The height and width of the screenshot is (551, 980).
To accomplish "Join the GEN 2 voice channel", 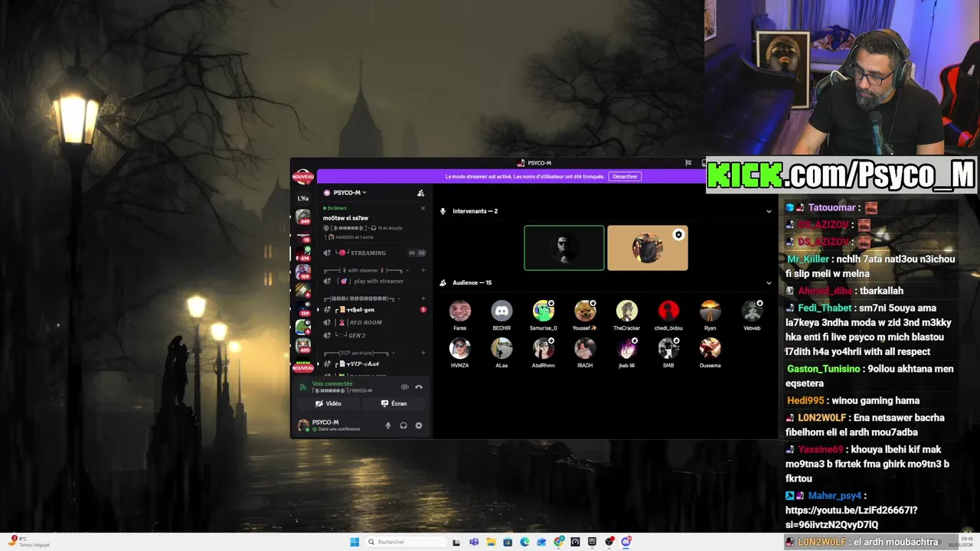I will tap(375, 335).
